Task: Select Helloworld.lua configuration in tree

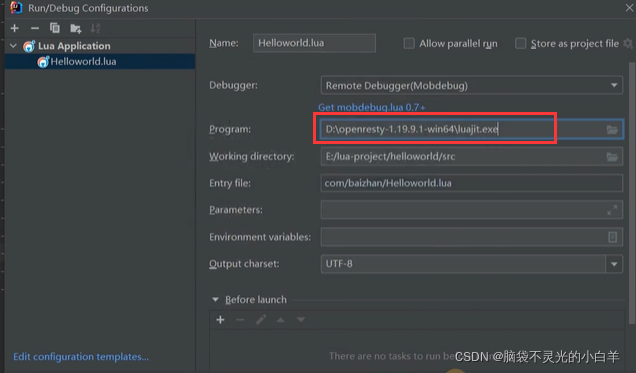Action: pos(100,62)
